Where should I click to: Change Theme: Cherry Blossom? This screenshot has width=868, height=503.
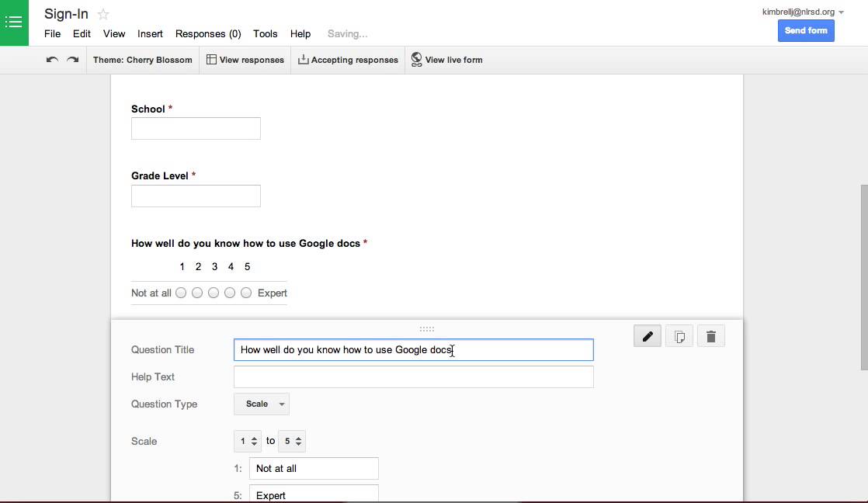click(x=143, y=60)
